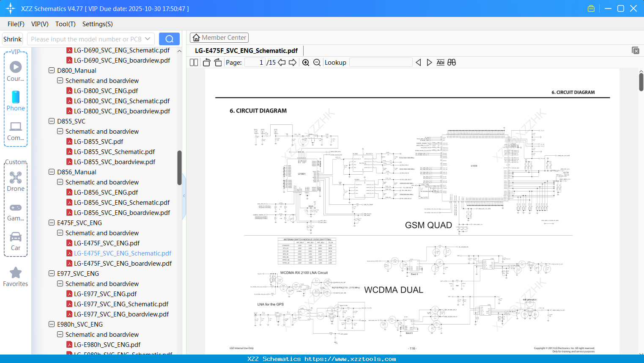The width and height of the screenshot is (644, 363).
Task: Open the binoculars search tool
Action: coord(451,62)
